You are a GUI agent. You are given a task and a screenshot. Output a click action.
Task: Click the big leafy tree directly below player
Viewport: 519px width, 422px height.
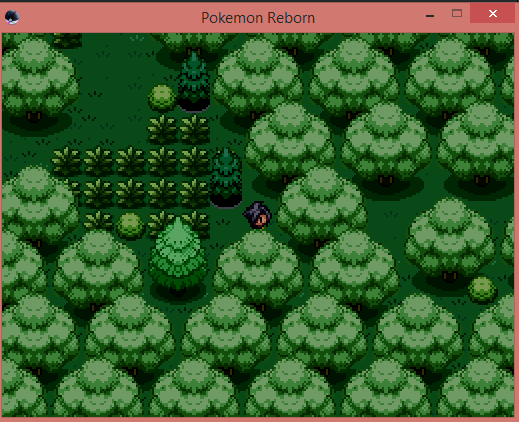pos(258,270)
